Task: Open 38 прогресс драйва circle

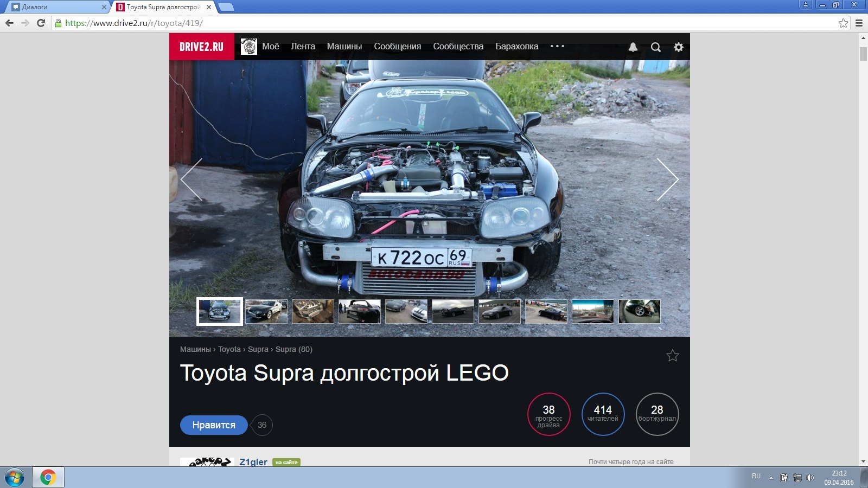Action: pyautogui.click(x=549, y=414)
